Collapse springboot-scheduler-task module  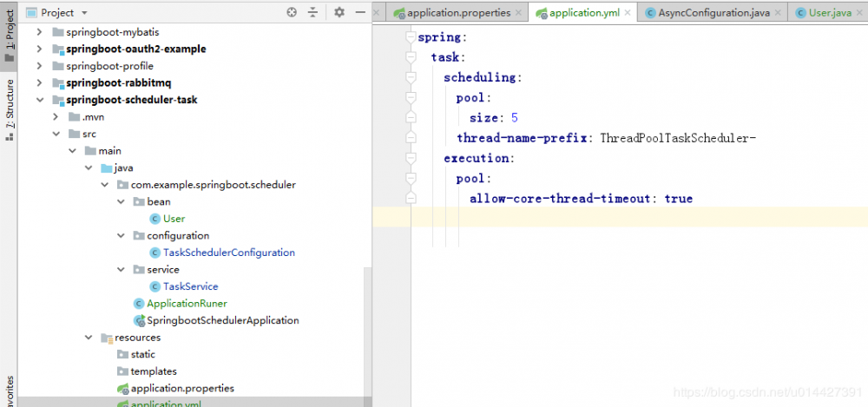(39, 100)
